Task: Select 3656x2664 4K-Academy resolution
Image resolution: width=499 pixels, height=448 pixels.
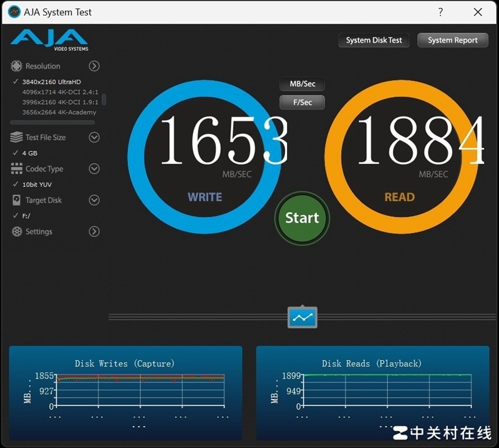Action: 59,112
